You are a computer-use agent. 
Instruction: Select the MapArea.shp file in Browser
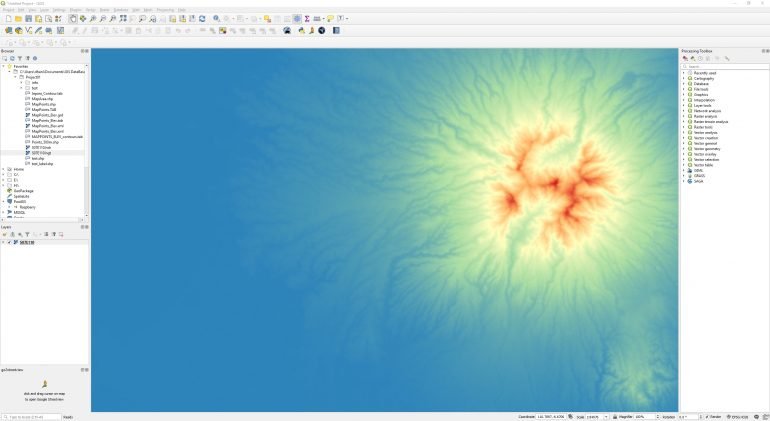pyautogui.click(x=42, y=99)
